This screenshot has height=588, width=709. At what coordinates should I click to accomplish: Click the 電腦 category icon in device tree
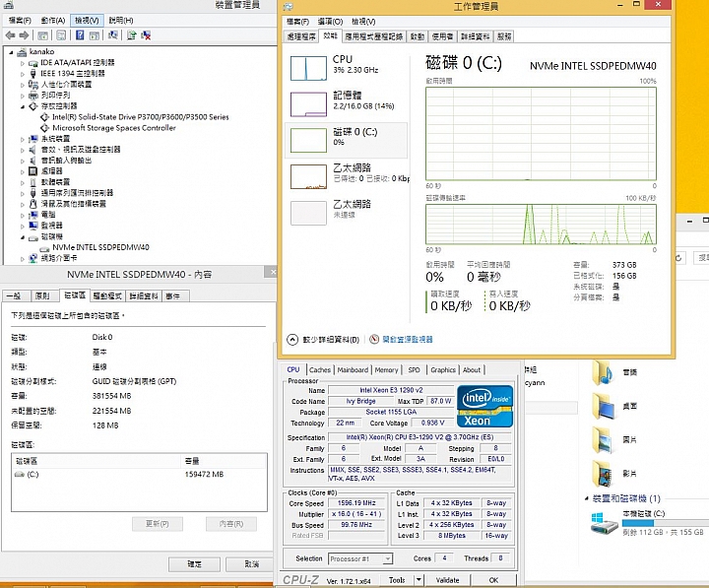tap(33, 215)
